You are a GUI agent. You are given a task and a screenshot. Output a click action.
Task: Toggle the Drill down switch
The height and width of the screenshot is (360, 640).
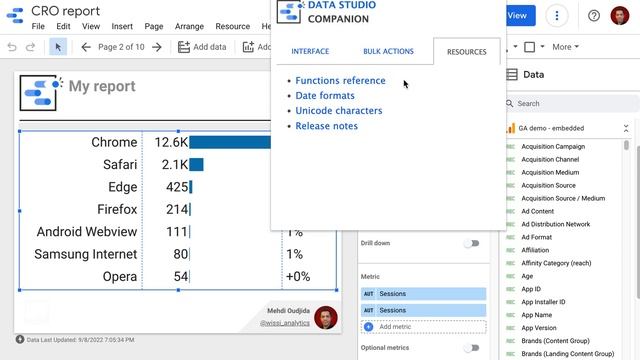click(x=471, y=243)
